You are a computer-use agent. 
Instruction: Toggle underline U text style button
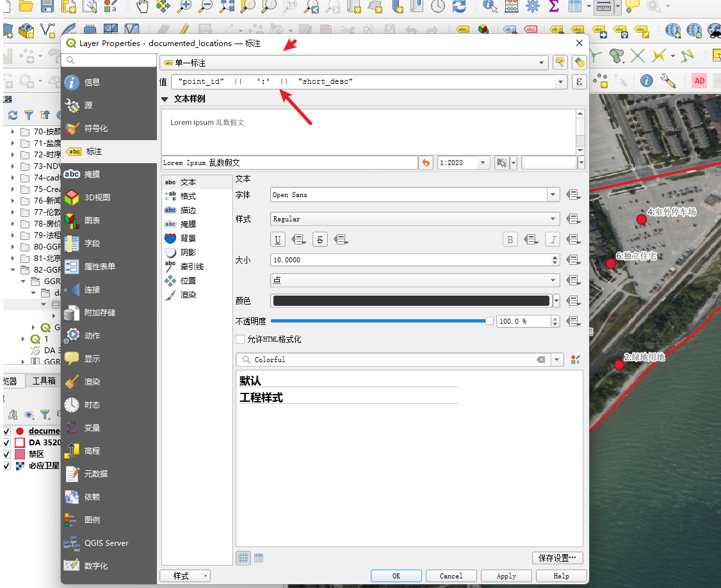click(x=278, y=239)
